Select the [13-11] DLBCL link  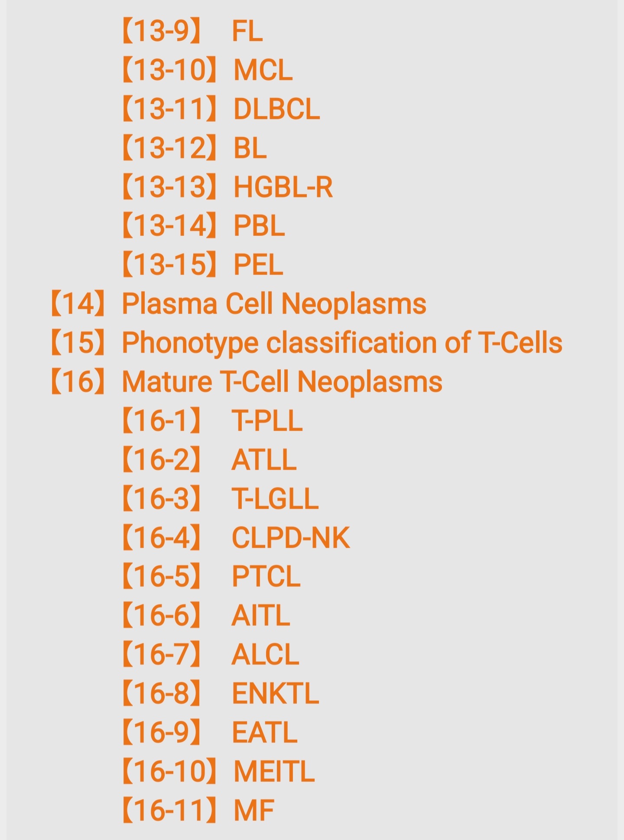pos(221,109)
